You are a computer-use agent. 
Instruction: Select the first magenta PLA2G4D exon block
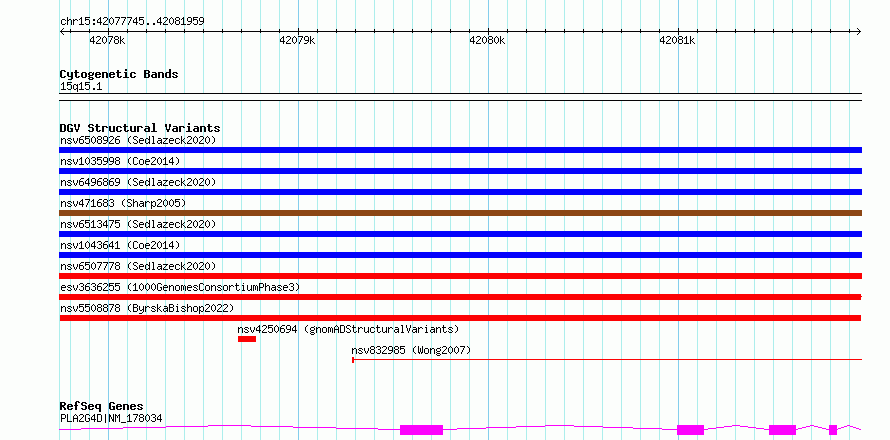click(x=421, y=430)
